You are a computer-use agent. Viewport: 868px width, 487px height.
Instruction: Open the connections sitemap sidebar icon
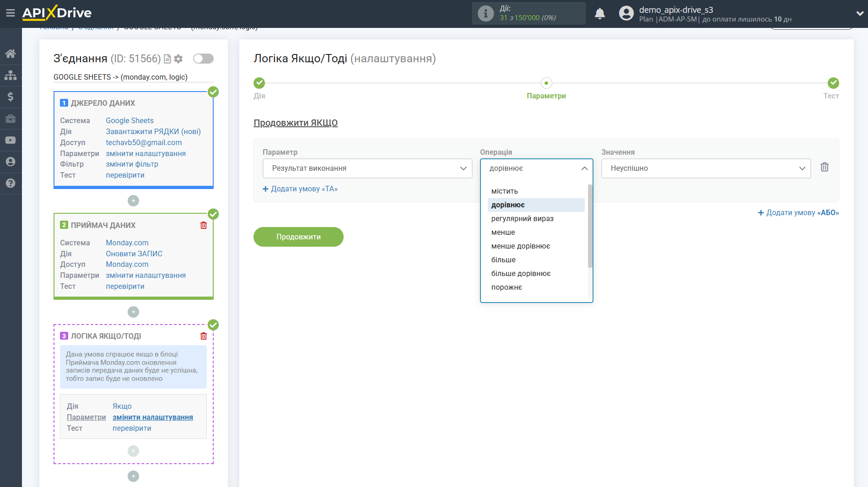[x=11, y=75]
